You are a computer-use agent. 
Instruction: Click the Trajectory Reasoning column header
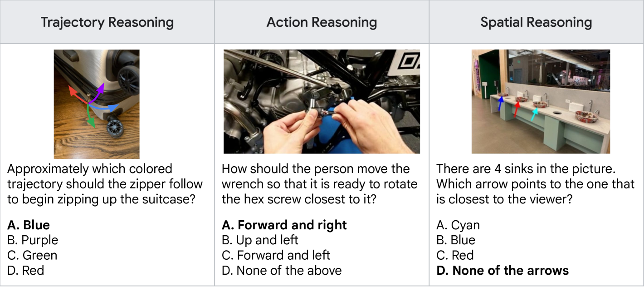(107, 22)
